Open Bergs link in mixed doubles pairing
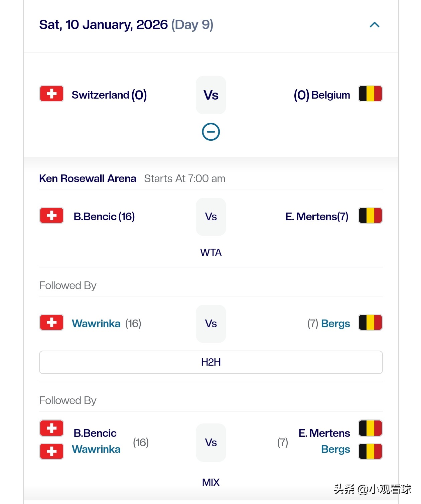The image size is (421, 504). tap(335, 449)
